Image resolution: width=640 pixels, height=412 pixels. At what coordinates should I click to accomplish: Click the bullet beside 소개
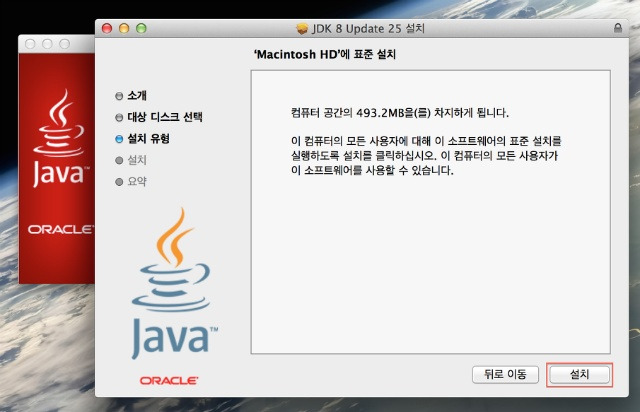click(119, 96)
